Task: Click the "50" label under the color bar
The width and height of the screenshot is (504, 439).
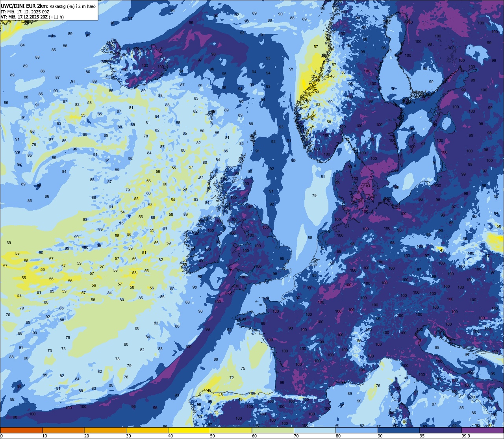Action: pyautogui.click(x=212, y=436)
